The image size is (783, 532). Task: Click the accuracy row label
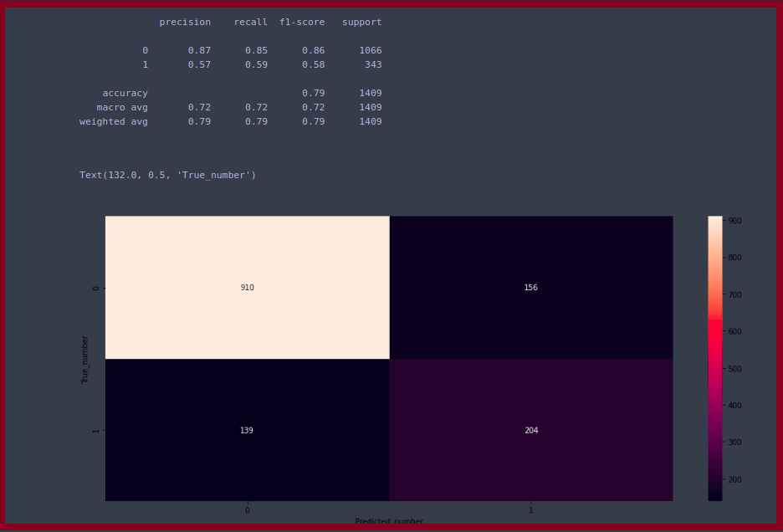point(125,93)
